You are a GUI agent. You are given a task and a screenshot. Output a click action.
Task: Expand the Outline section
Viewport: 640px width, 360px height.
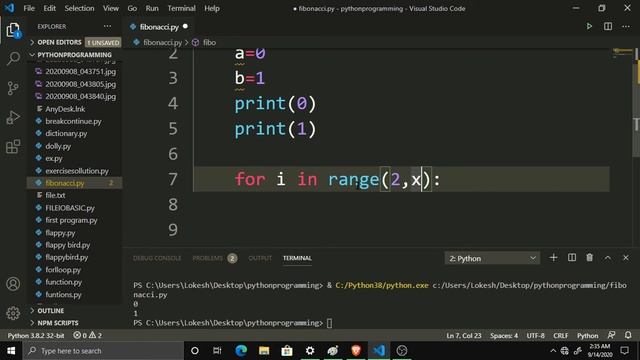(75, 311)
